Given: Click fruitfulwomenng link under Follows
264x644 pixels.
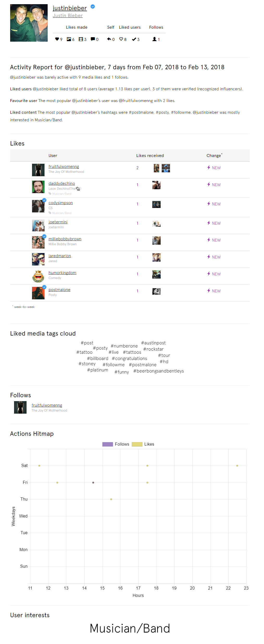Looking at the screenshot, I should pos(47,405).
